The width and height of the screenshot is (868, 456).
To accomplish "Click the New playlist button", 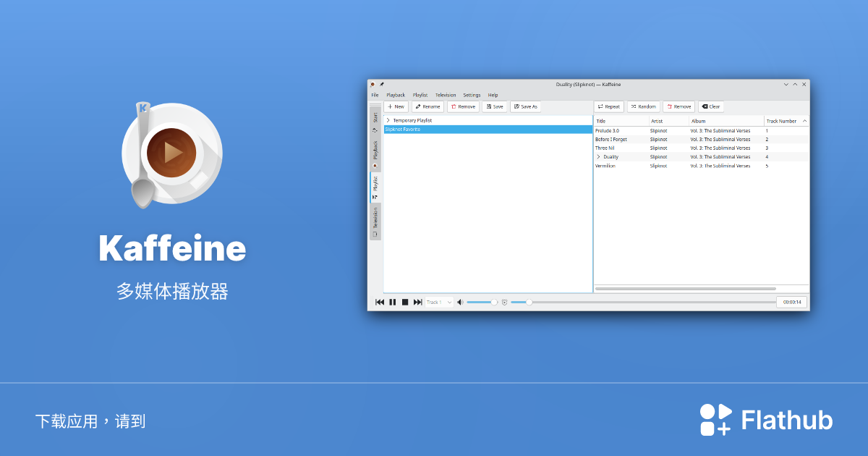I will [395, 106].
